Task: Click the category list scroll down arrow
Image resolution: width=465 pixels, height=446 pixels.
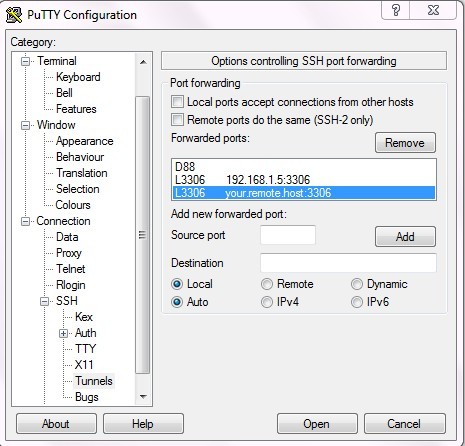Action: [x=143, y=396]
